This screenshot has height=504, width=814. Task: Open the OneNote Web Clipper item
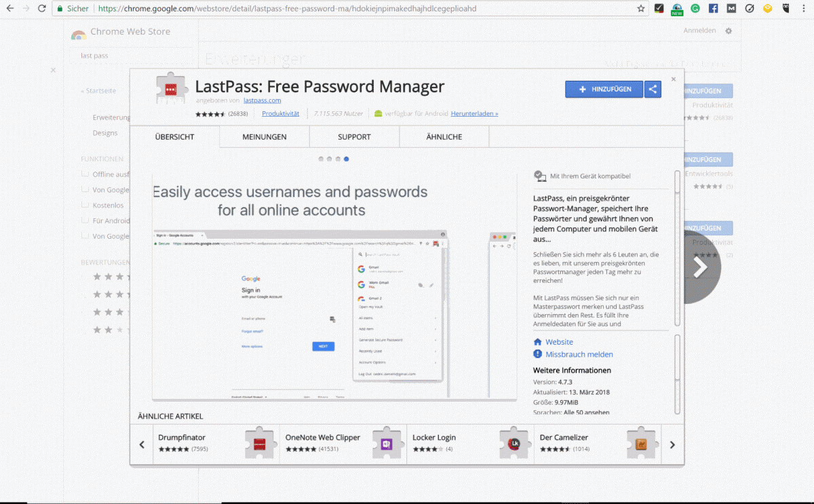343,444
